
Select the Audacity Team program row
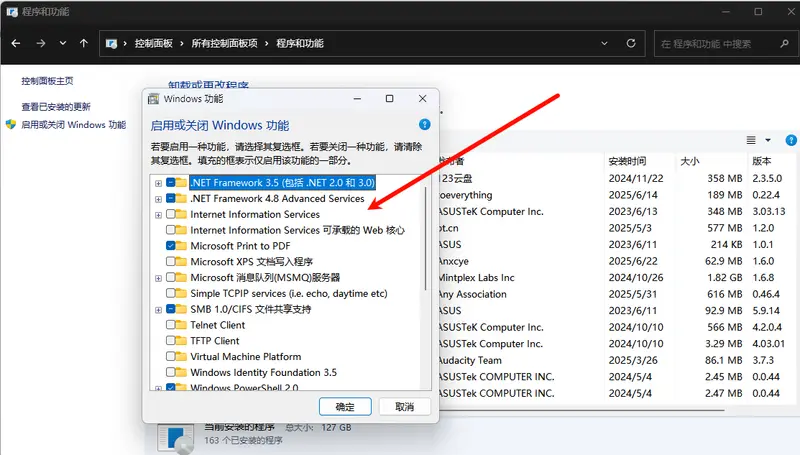(617, 360)
